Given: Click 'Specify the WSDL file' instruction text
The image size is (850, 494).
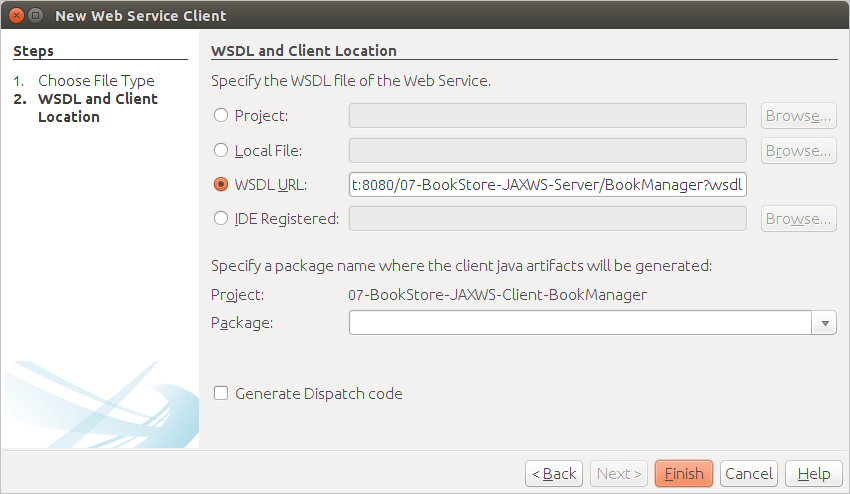Looking at the screenshot, I should tap(351, 81).
